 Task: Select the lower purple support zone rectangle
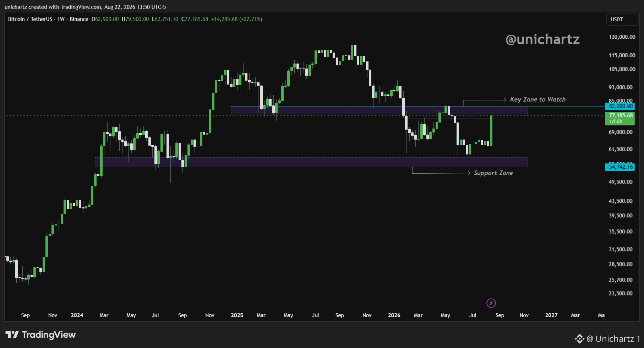pyautogui.click(x=311, y=162)
